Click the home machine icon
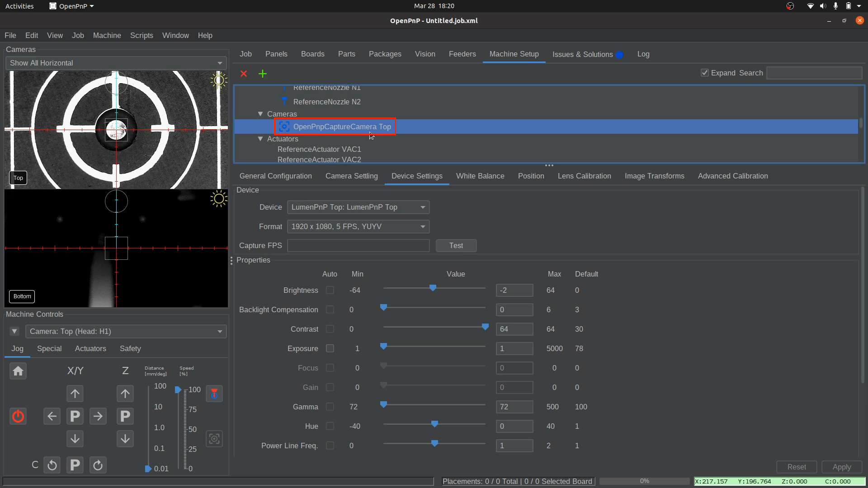 (x=18, y=371)
